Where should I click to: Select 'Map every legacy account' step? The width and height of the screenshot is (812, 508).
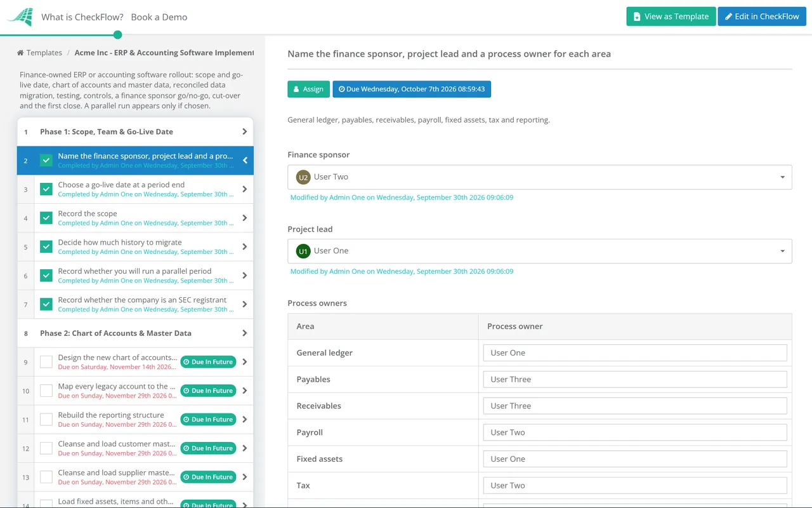pos(135,391)
